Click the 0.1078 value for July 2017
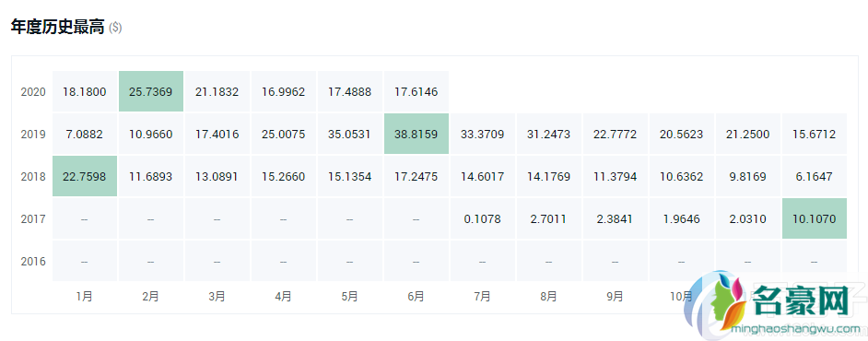This screenshot has height=341, width=868. 482,218
